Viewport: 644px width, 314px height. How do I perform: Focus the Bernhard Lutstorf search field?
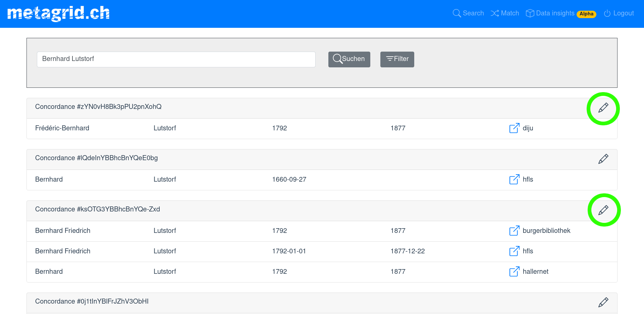click(x=176, y=59)
